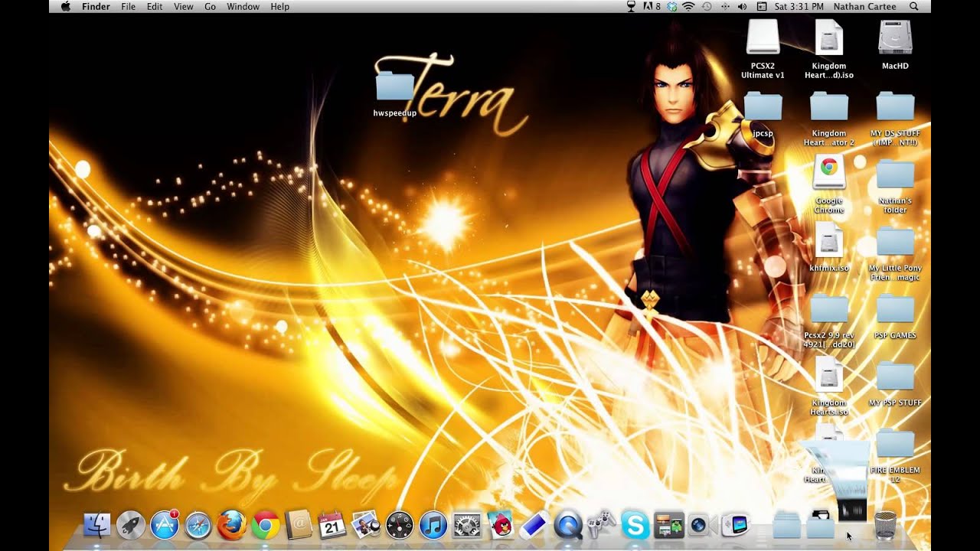Screen dimensions: 980x551
Task: Open iPhoto in the Dock
Action: 366,525
